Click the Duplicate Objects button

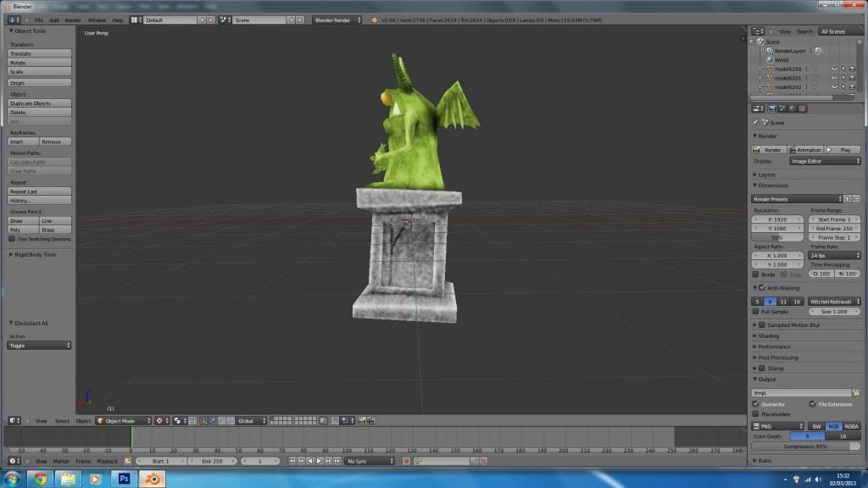[x=39, y=103]
